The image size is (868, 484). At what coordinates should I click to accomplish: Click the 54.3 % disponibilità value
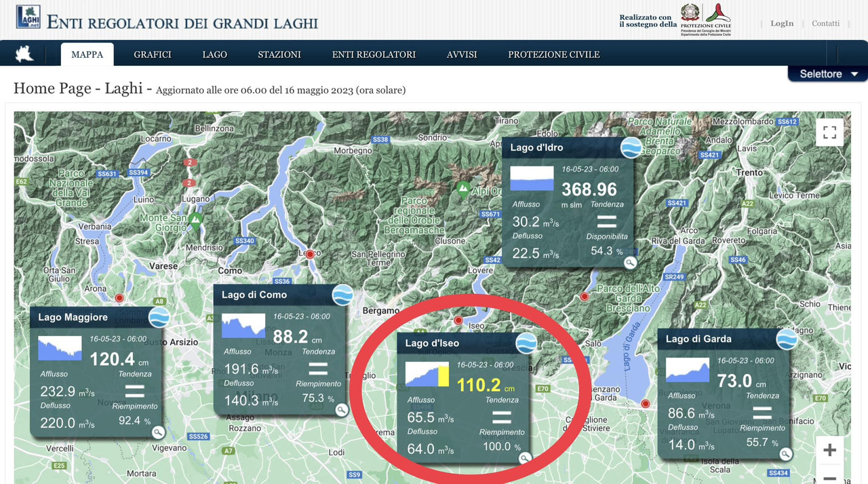point(607,251)
